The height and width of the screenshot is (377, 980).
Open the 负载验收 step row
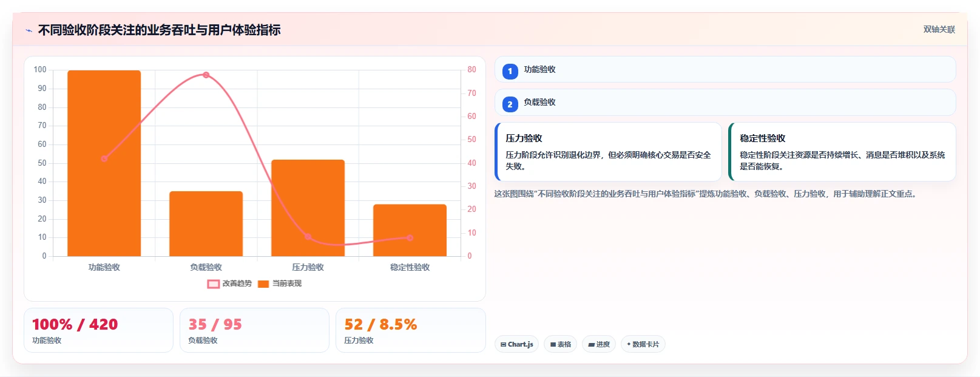click(x=725, y=102)
